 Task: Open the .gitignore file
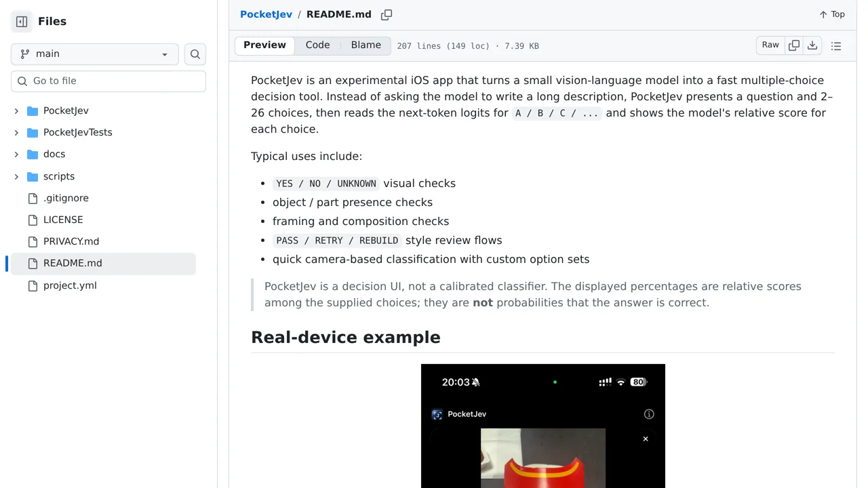coord(66,198)
